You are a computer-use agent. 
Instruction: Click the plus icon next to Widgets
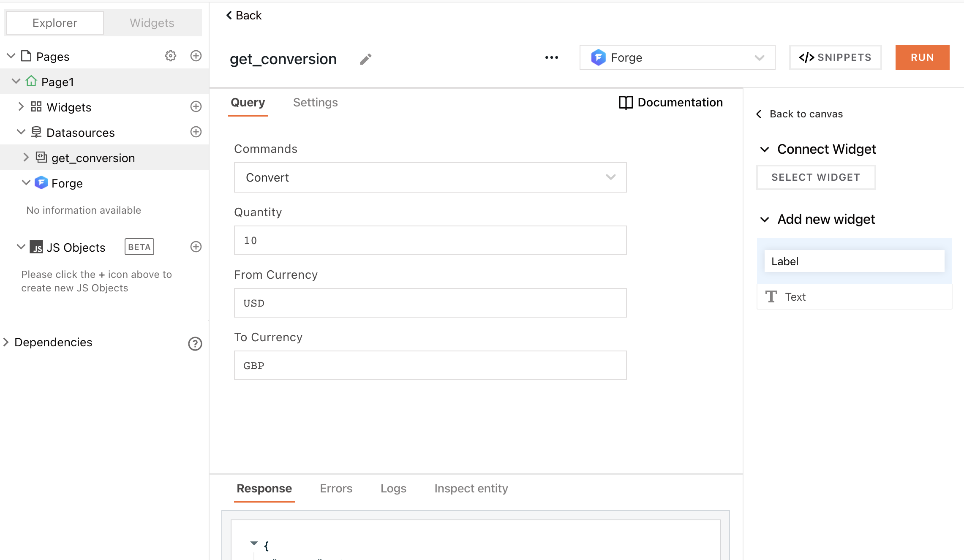click(196, 106)
